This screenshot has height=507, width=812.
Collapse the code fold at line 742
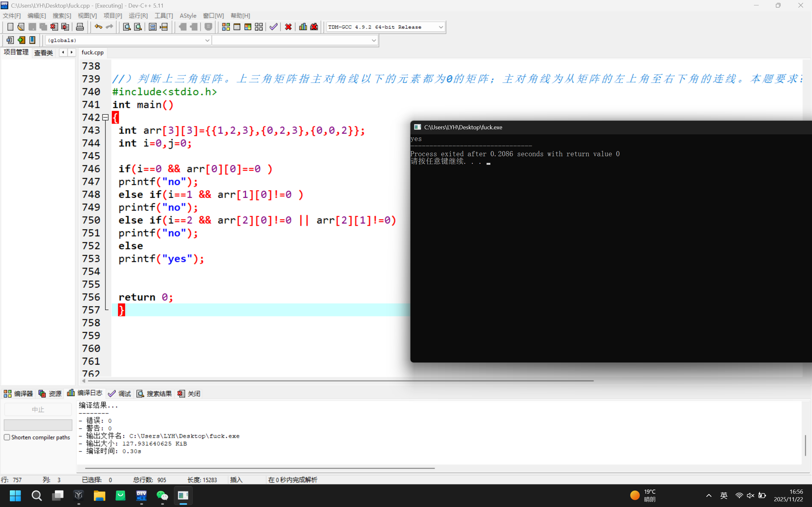[105, 117]
